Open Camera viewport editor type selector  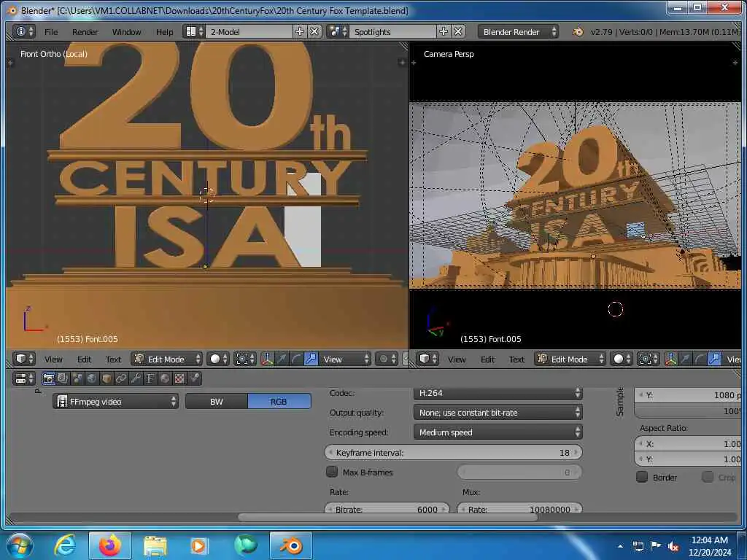tap(427, 359)
